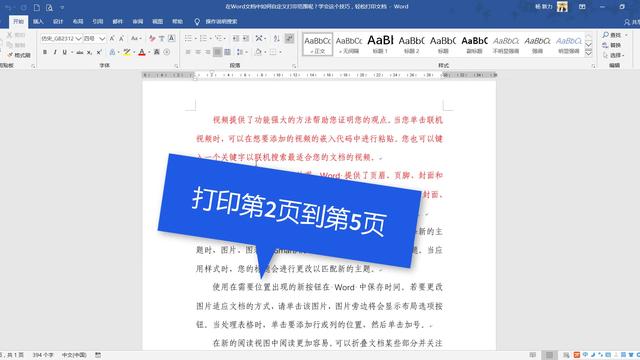640x360 pixels.
Task: Click Borders icon
Action: 273,52
